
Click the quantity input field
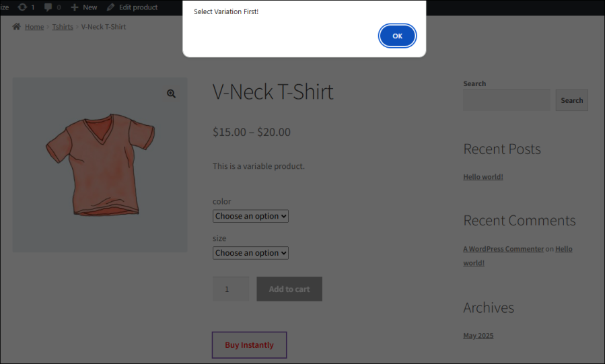coord(230,289)
